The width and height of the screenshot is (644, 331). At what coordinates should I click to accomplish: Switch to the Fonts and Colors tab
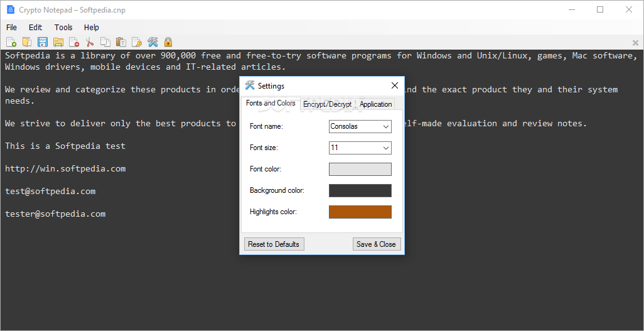click(x=271, y=103)
